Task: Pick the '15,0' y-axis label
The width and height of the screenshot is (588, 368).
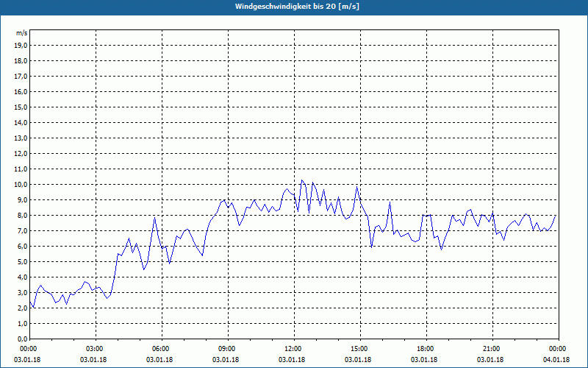Action: 21,107
